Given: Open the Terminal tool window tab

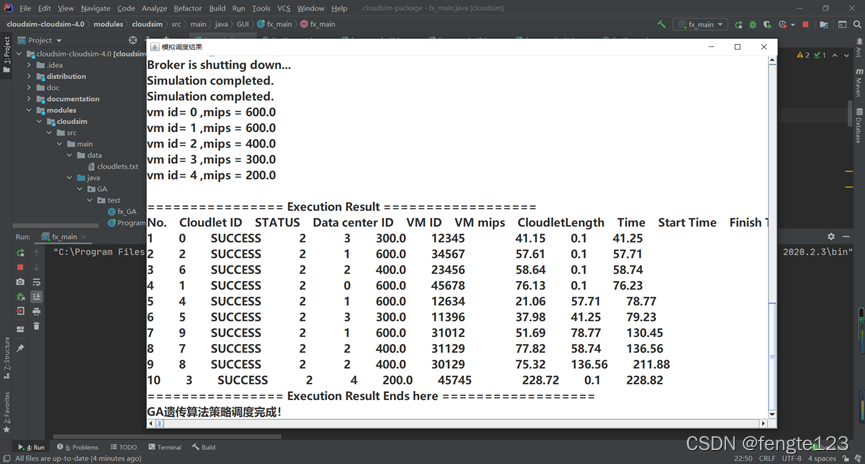Looking at the screenshot, I should coord(164,447).
